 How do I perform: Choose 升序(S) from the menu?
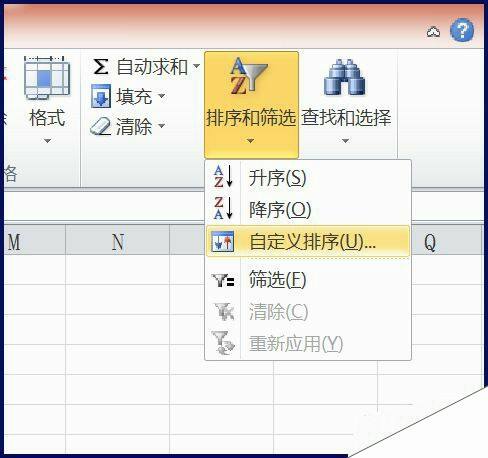[x=308, y=177]
